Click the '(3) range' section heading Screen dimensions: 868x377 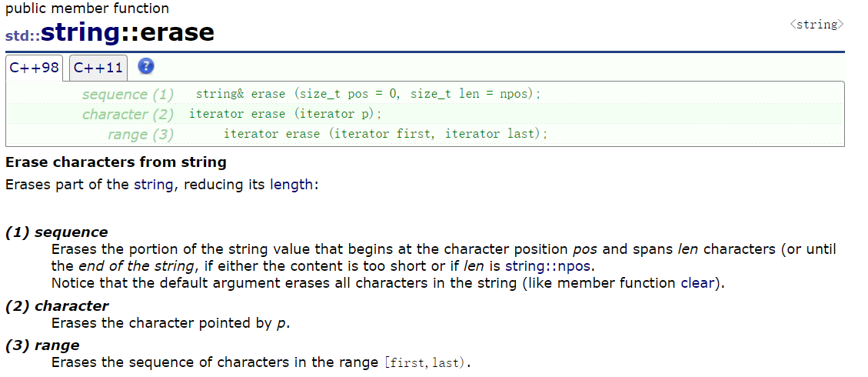pyautogui.click(x=42, y=345)
